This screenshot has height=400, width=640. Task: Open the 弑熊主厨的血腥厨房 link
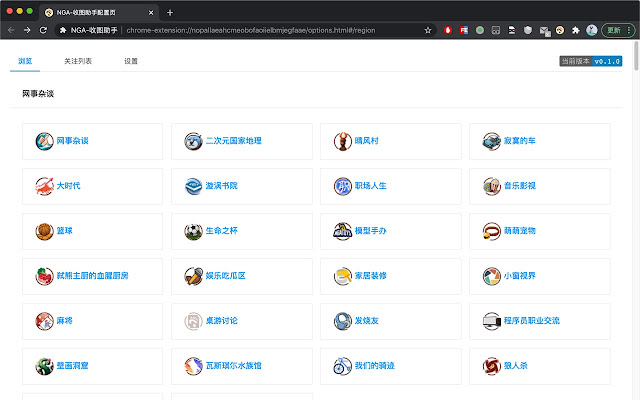[x=92, y=276]
